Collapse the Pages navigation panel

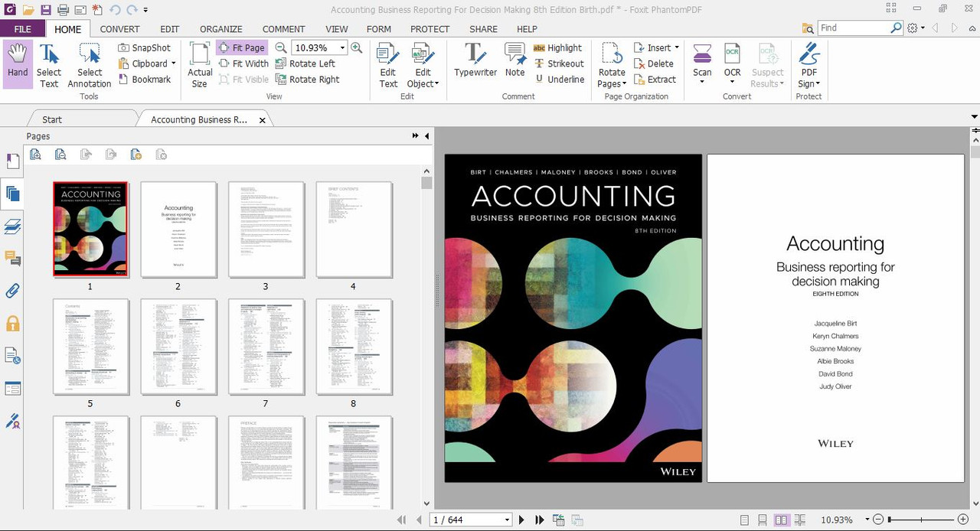point(426,136)
